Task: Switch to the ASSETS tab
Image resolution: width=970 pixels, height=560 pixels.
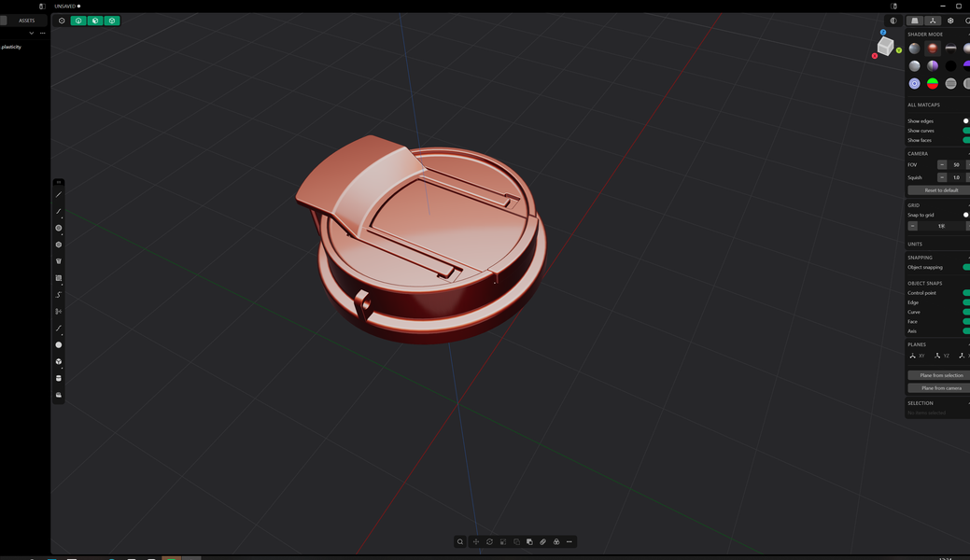Action: tap(26, 21)
